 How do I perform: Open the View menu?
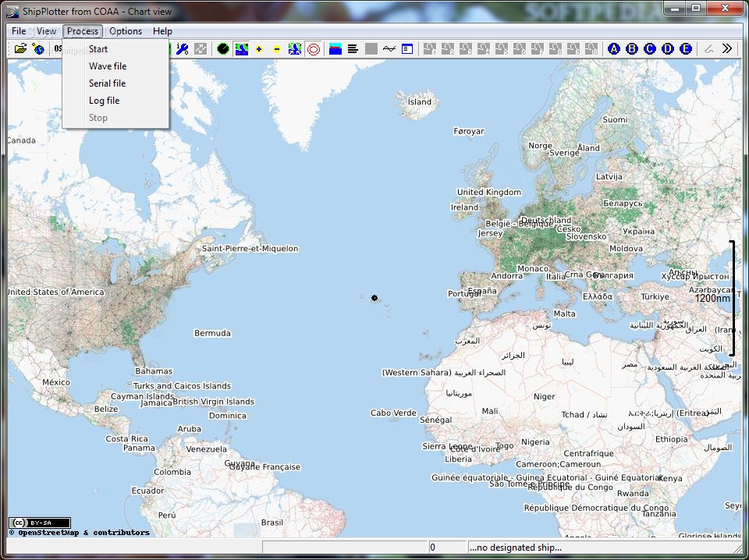(46, 31)
